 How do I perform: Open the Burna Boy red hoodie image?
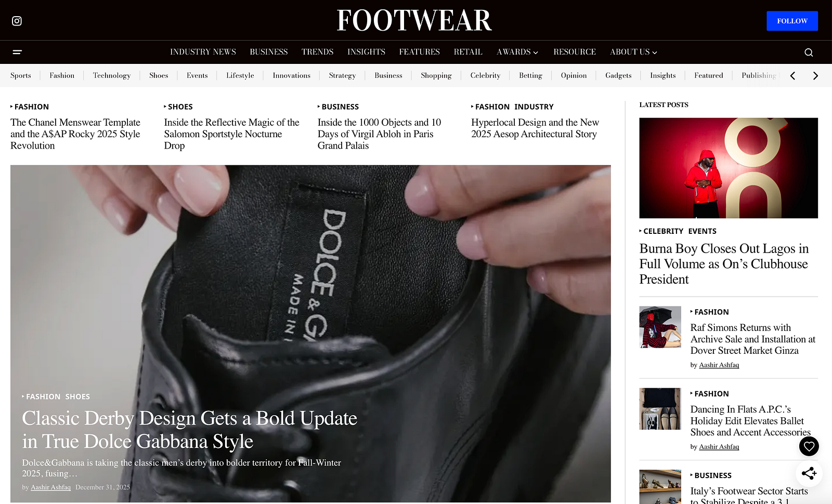click(x=729, y=168)
